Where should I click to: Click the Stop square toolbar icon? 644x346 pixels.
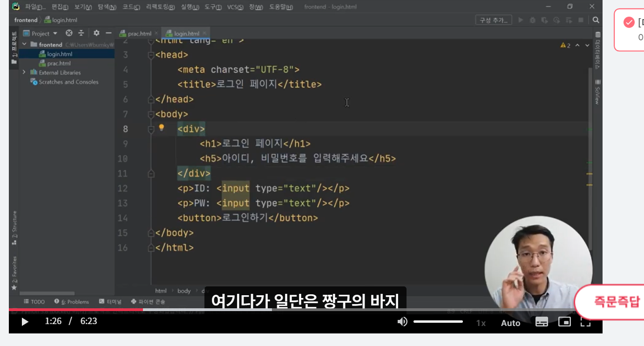581,20
